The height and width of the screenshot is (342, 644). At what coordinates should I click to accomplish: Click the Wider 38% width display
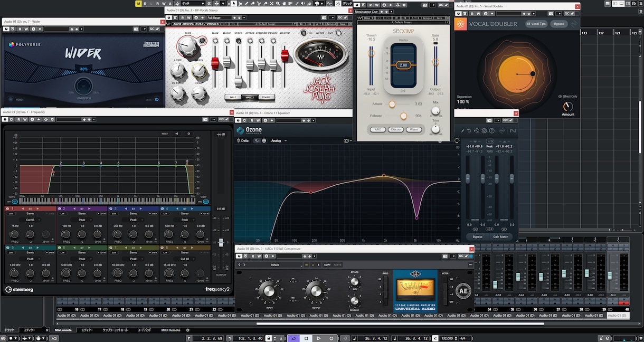(x=83, y=69)
